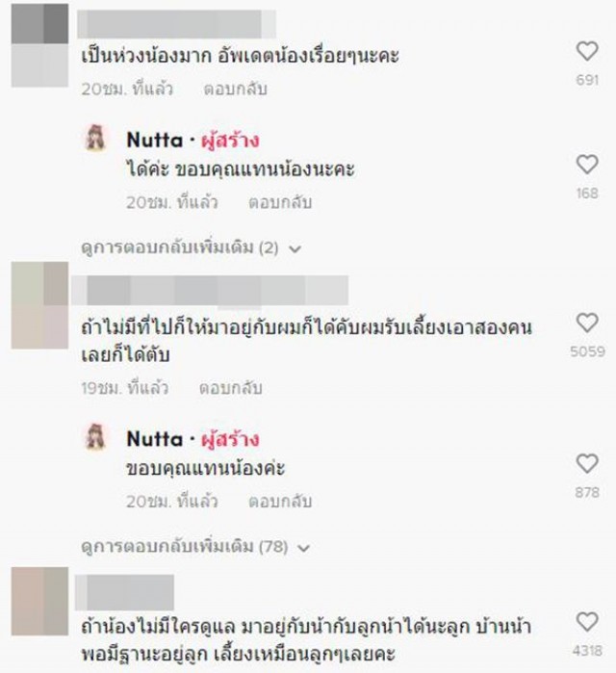
Task: Like Nutta's reply with 878 likes
Action: [587, 463]
